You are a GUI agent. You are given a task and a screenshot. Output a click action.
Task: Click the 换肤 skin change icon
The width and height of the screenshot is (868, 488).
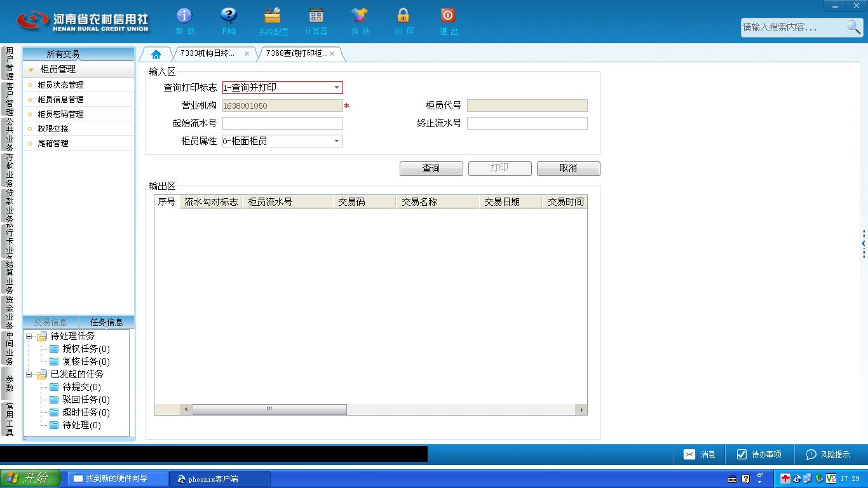(360, 16)
